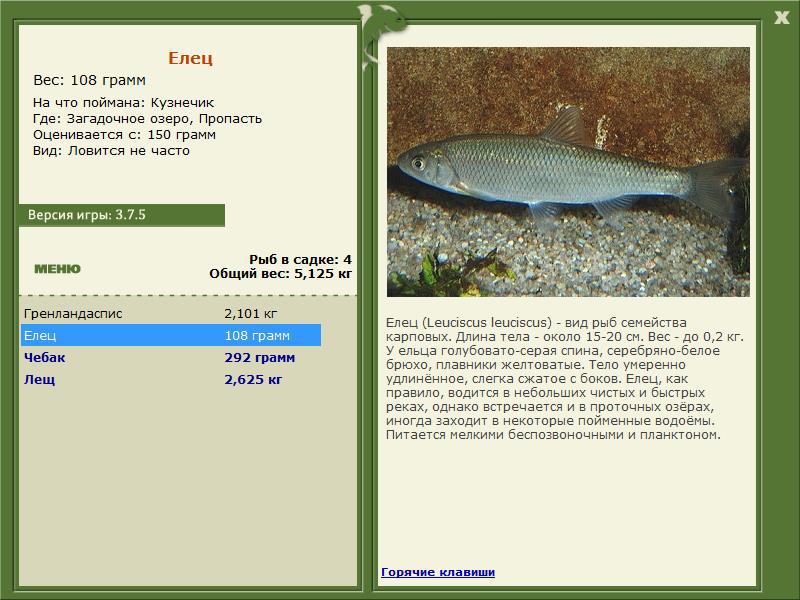The height and width of the screenshot is (600, 800).
Task: Choose Чебак from the fish list
Action: click(x=171, y=357)
